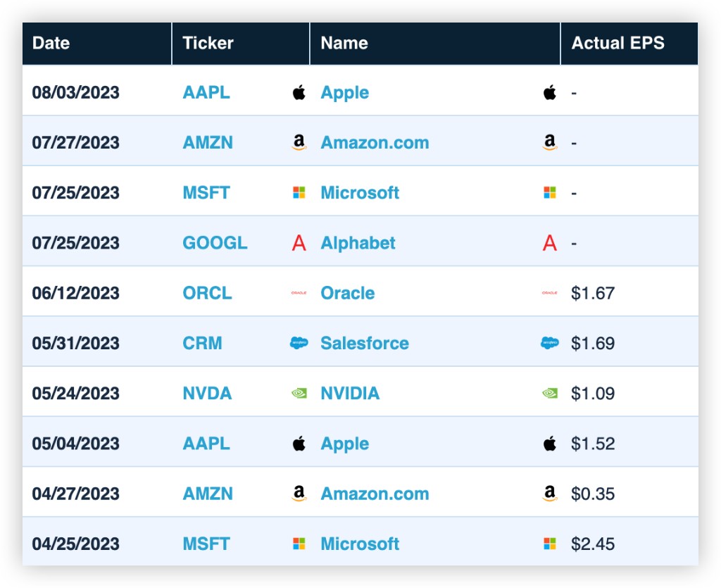Click the red Alphabet A logo beside GOOGL
Image resolution: width=721 pixels, height=588 pixels.
[299, 243]
